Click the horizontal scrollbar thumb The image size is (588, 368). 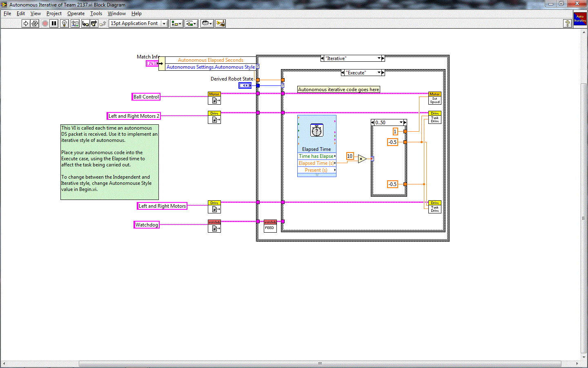pyautogui.click(x=320, y=364)
